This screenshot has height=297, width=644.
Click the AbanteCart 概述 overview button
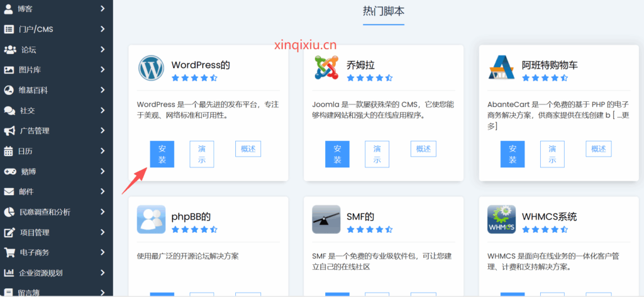(598, 148)
